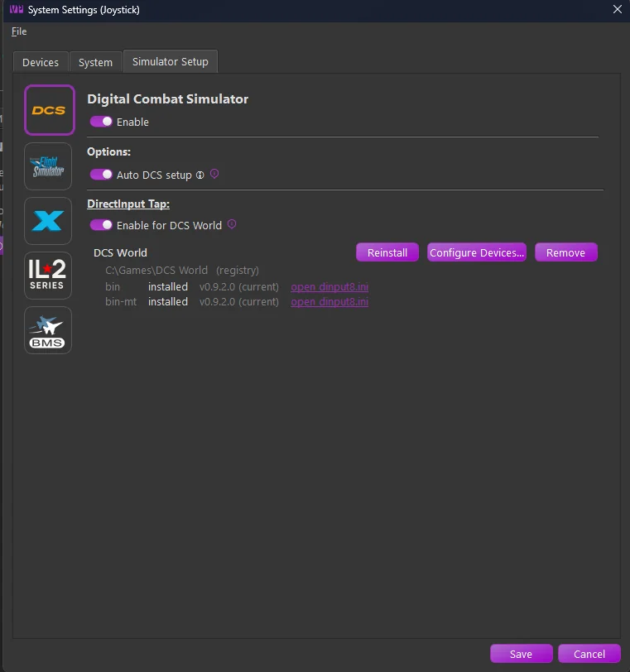Select the IL-2 Series simulator icon

[48, 276]
